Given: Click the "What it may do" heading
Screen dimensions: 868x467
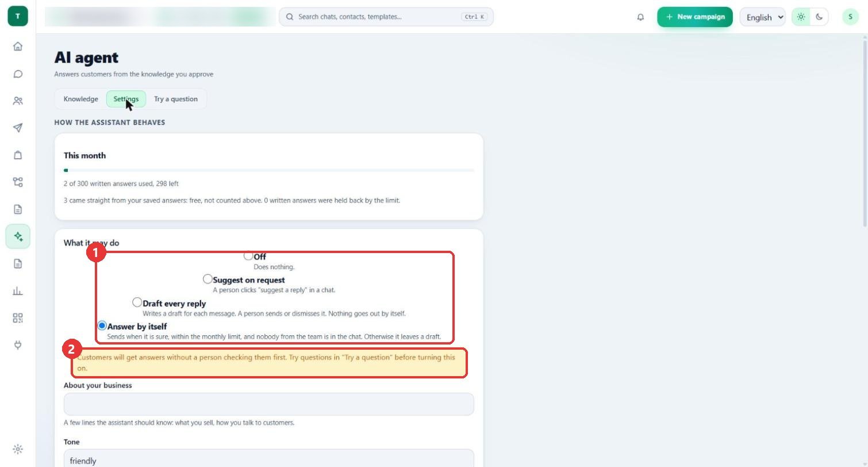Looking at the screenshot, I should pos(91,243).
